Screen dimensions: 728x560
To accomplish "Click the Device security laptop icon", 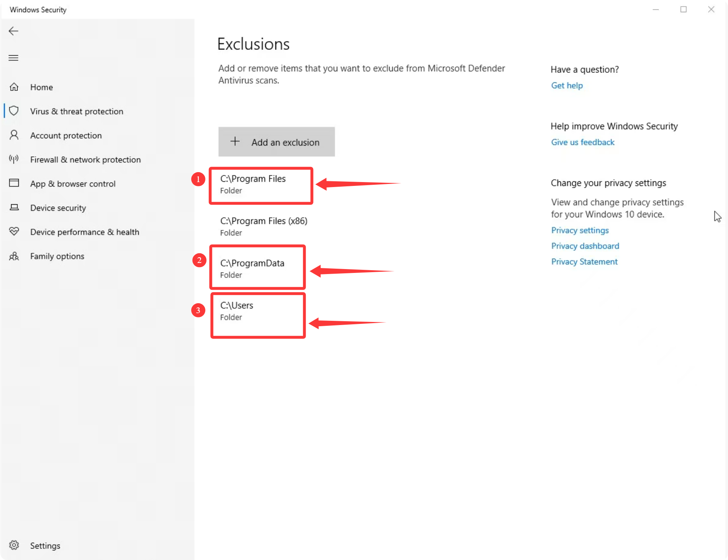I will pyautogui.click(x=14, y=207).
